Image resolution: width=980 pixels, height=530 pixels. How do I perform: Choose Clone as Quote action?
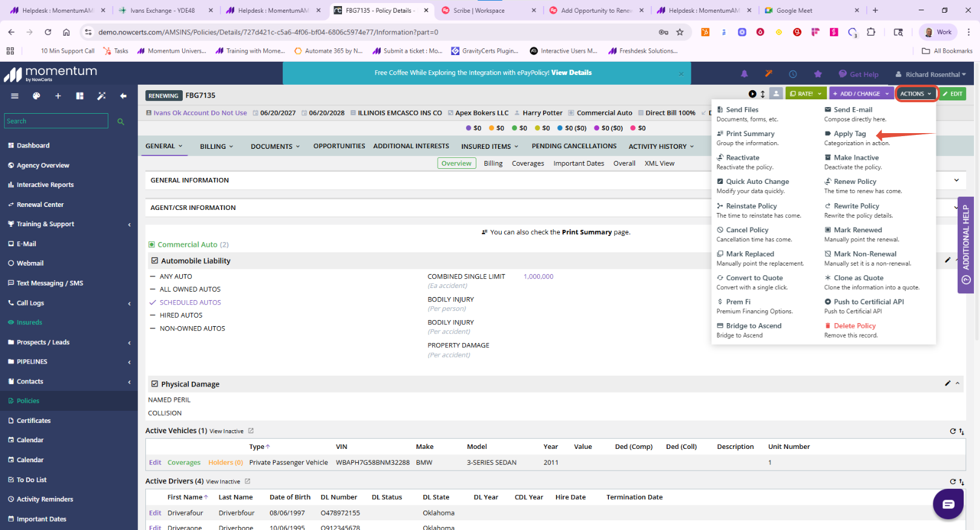(858, 278)
